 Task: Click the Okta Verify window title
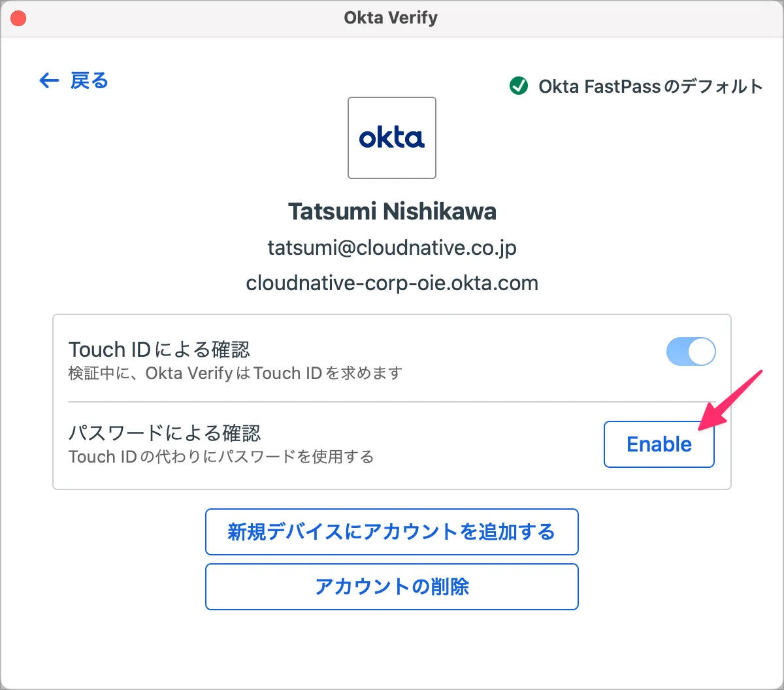pyautogui.click(x=391, y=18)
